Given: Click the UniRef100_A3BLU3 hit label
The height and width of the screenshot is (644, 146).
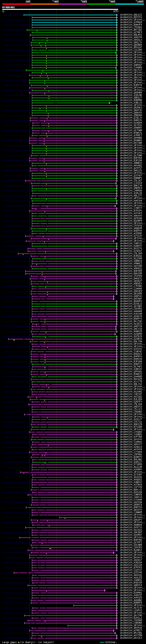Looking at the screenshot, I should [131, 103].
